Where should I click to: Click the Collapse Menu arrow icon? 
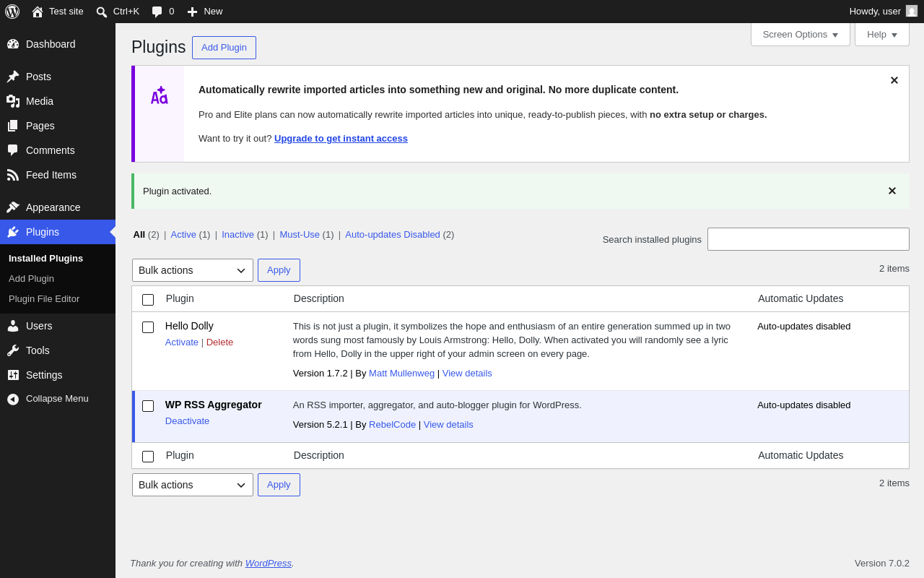[13, 399]
